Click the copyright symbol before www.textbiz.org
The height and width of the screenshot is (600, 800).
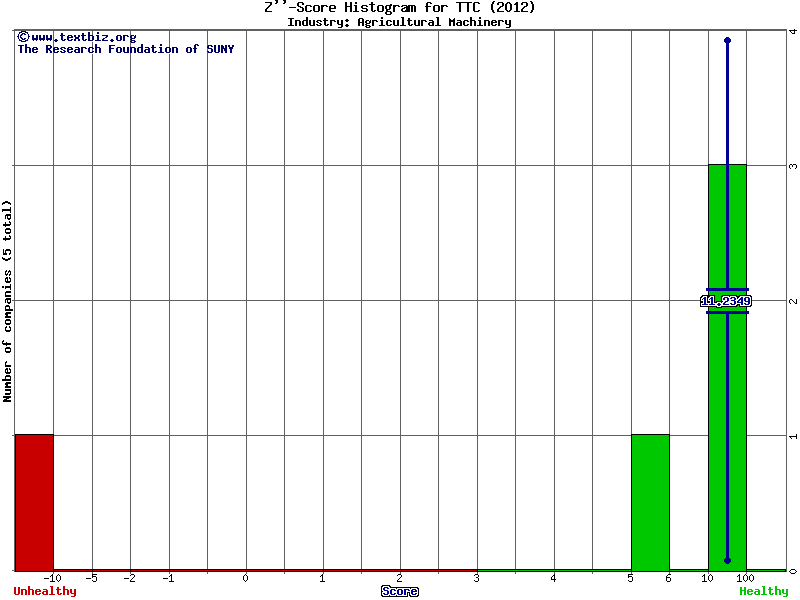(23, 37)
